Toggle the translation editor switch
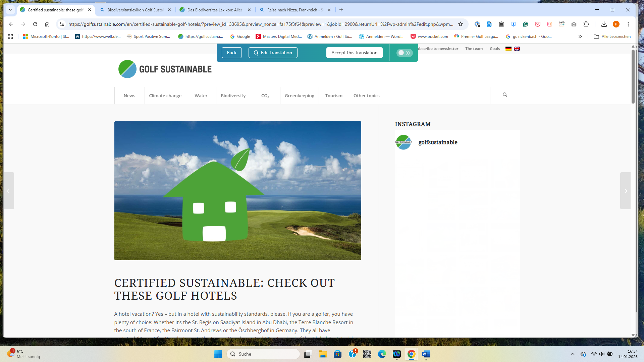The width and height of the screenshot is (644, 362). coord(404,53)
